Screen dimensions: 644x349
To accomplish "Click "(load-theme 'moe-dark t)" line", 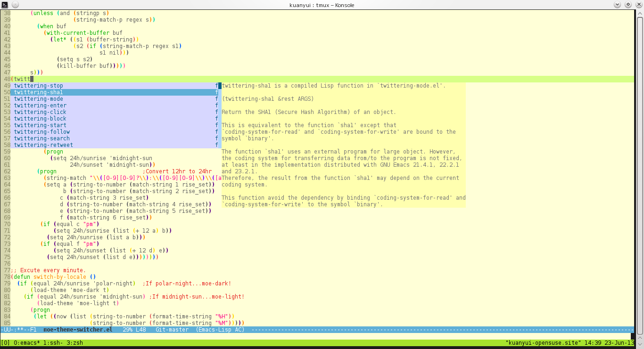I will (x=70, y=290).
